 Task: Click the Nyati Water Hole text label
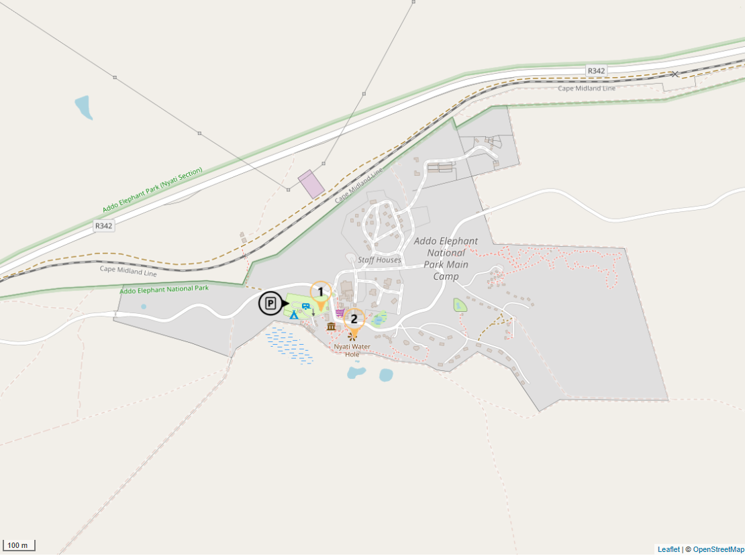point(352,350)
